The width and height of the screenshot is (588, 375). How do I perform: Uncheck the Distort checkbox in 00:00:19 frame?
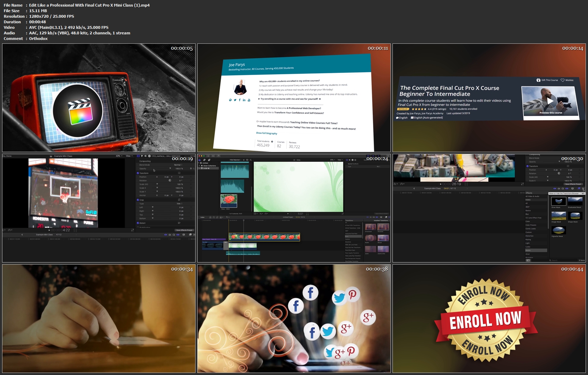tap(138, 223)
